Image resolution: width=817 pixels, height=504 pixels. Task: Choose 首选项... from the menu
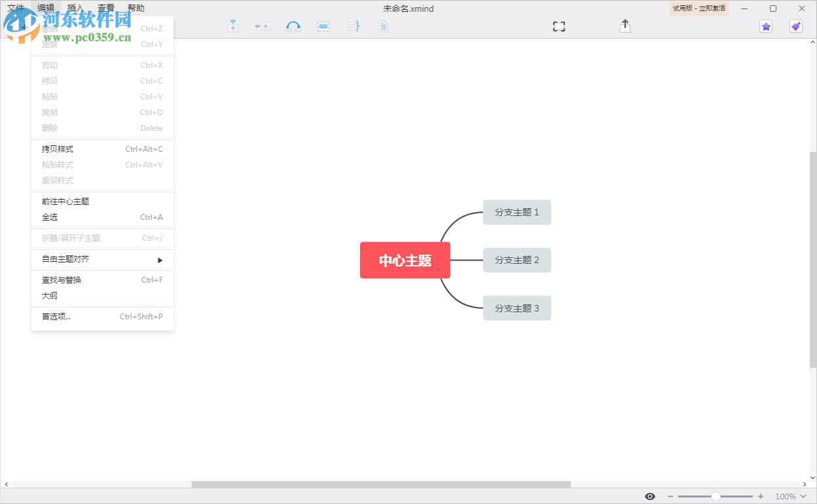102,317
